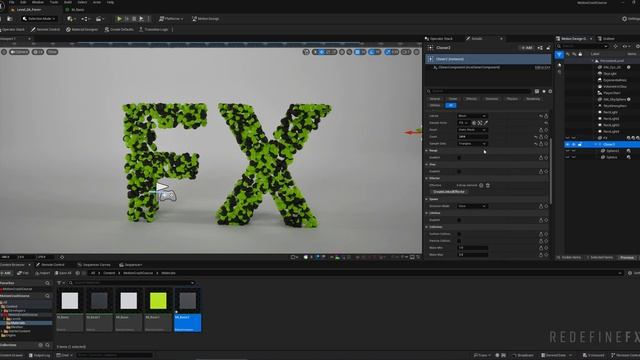The width and height of the screenshot is (640, 360).
Task: Click the Save All button
Action: (63, 273)
